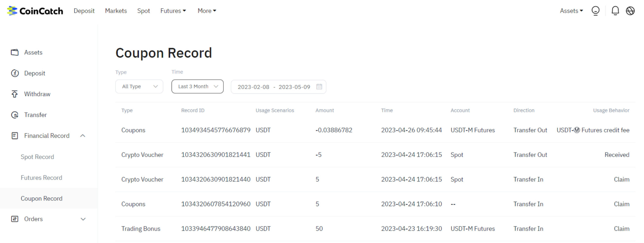The height and width of the screenshot is (243, 644).
Task: Click the start date 2023-02-08 field
Action: 253,87
